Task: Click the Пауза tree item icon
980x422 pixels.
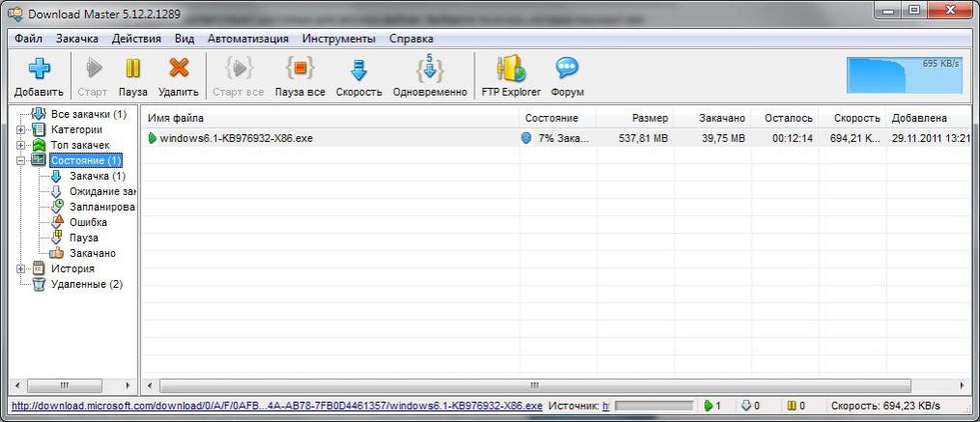Action: (57, 238)
